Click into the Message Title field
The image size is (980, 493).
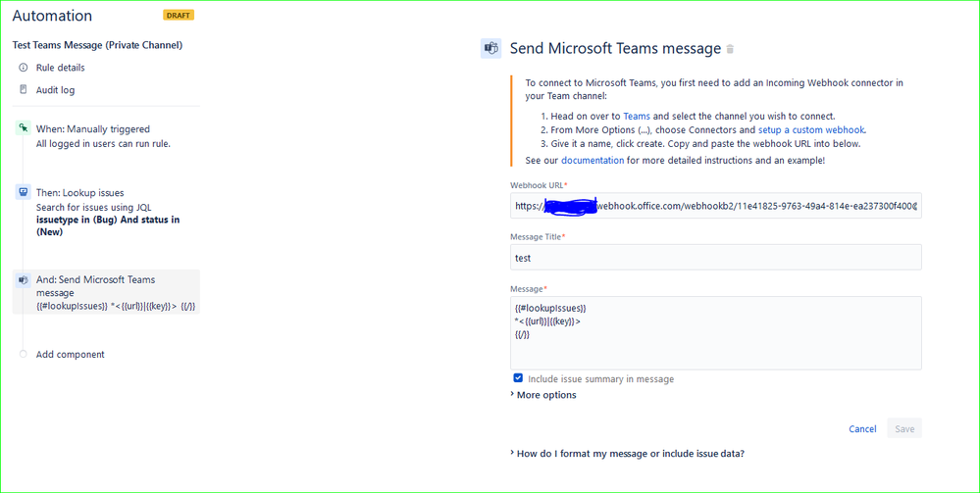tap(715, 258)
